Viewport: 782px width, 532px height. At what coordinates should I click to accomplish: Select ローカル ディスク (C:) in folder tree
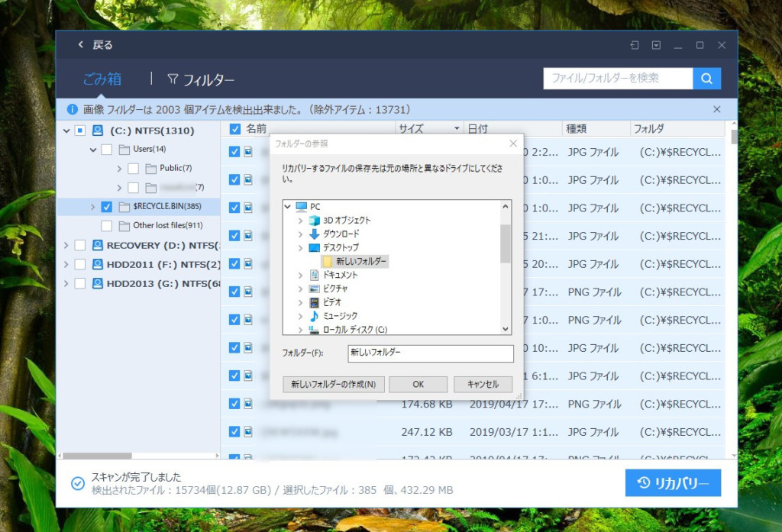(355, 330)
